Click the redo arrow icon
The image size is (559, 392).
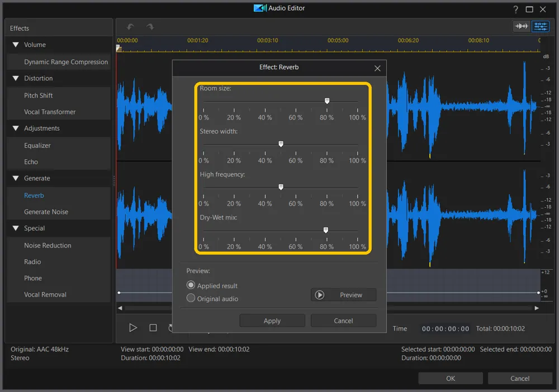(150, 27)
